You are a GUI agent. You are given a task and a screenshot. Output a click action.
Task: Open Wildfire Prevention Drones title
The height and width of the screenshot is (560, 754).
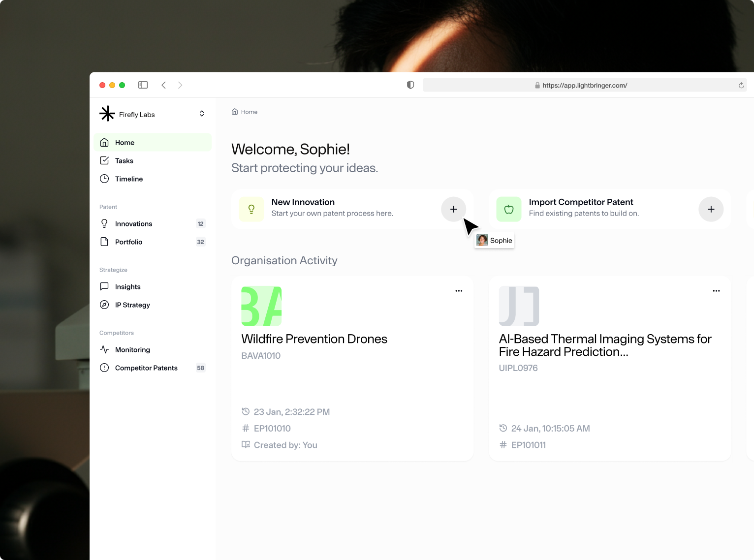pyautogui.click(x=314, y=339)
